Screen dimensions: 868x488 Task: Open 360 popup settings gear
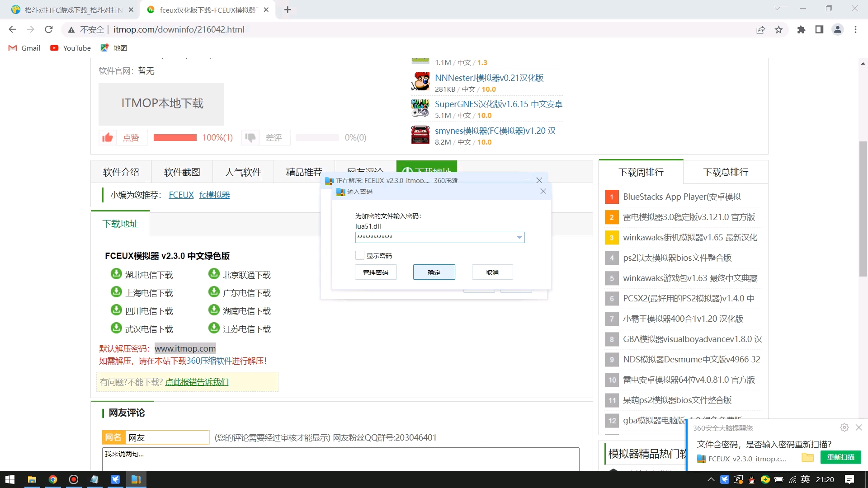pos(844,427)
